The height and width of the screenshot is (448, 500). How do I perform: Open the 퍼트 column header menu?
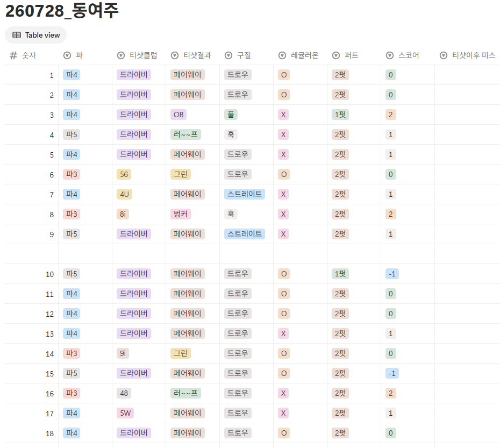[x=354, y=55]
